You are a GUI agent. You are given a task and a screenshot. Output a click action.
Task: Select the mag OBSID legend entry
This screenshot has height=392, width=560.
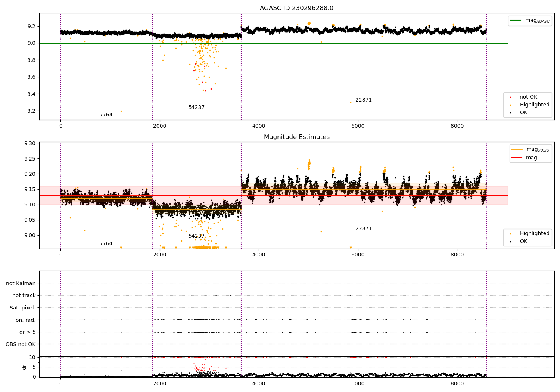click(530, 149)
